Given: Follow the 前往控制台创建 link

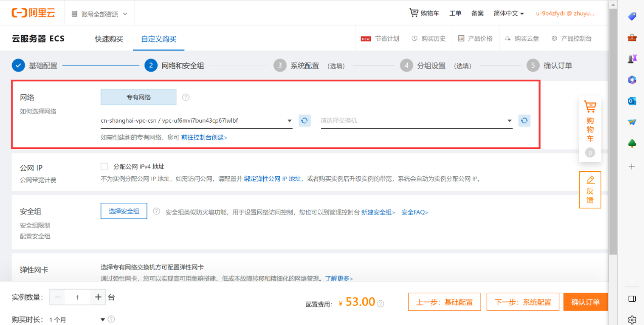Looking at the screenshot, I should 204,137.
